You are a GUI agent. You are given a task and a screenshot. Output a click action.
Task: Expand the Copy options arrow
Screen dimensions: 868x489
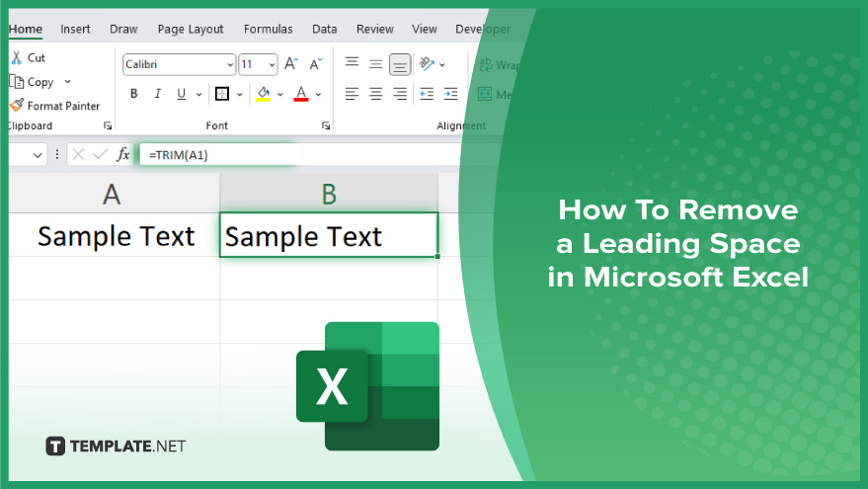tap(67, 81)
